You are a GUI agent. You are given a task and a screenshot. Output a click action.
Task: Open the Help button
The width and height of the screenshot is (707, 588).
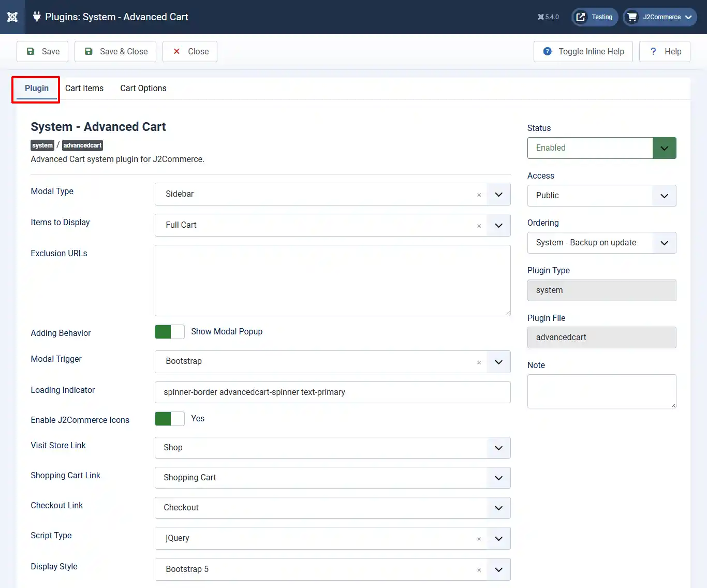pyautogui.click(x=665, y=52)
